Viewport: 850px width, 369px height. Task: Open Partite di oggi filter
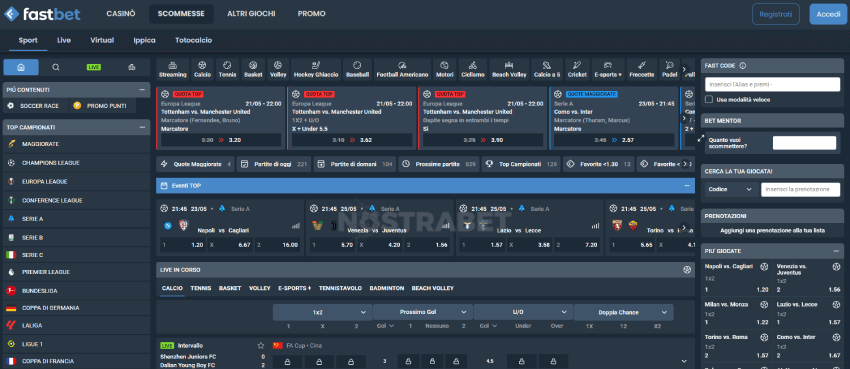(x=274, y=164)
